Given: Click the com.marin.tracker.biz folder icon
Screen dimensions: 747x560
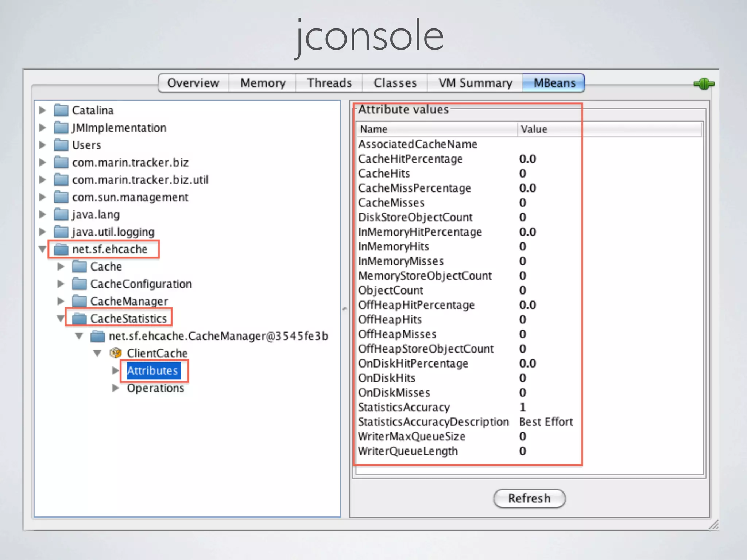Looking at the screenshot, I should pyautogui.click(x=61, y=162).
